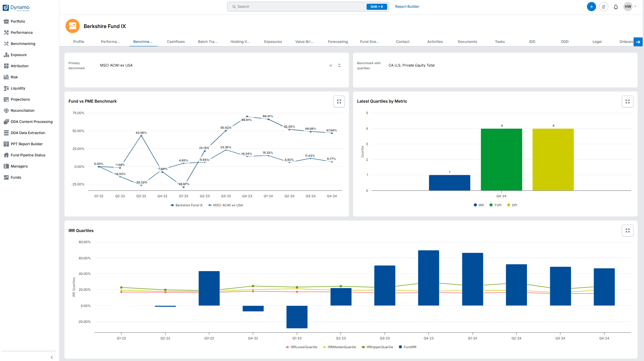The height and width of the screenshot is (361, 644).
Task: Clear the MSCI ACWI ex USA benchmark
Action: (x=331, y=66)
